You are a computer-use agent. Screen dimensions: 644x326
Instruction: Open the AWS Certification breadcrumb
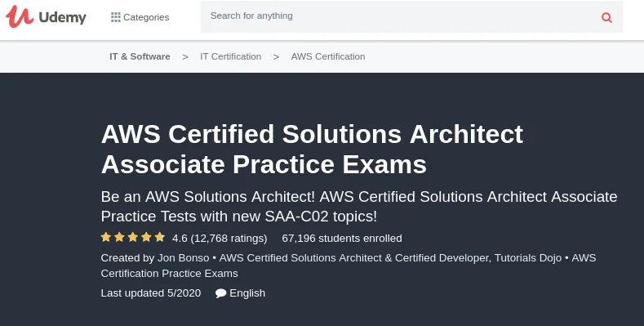pos(328,56)
